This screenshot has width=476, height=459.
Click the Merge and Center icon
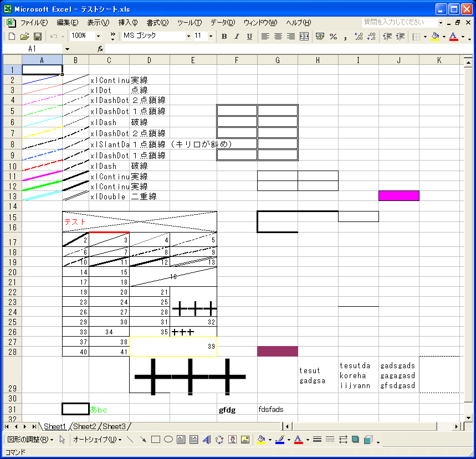click(304, 36)
